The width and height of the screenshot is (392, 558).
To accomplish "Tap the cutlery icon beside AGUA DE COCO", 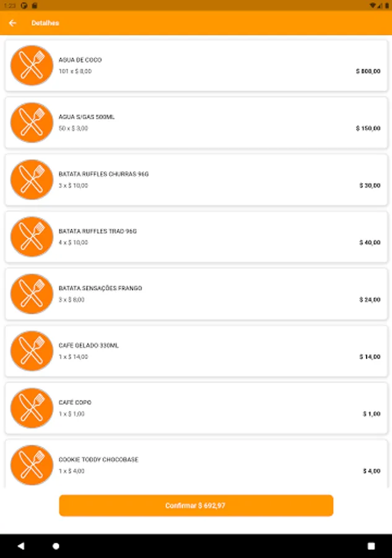I will click(32, 65).
